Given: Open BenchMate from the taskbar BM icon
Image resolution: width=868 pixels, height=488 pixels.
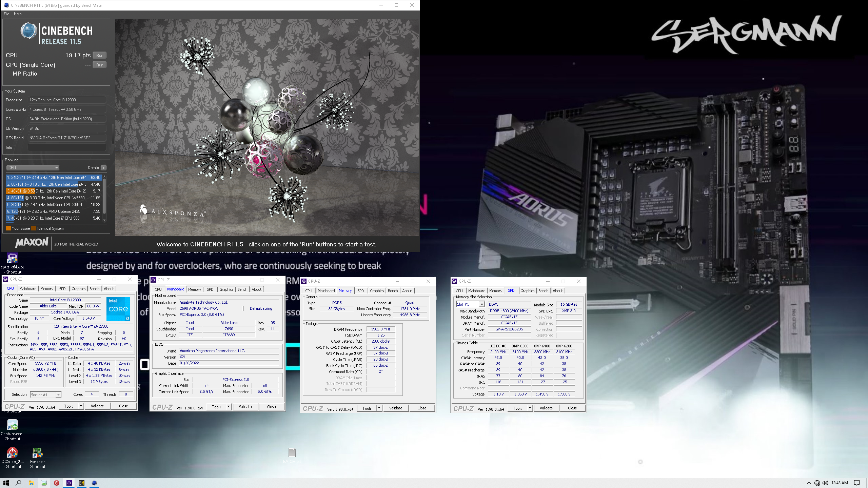Looking at the screenshot, I should (x=82, y=483).
